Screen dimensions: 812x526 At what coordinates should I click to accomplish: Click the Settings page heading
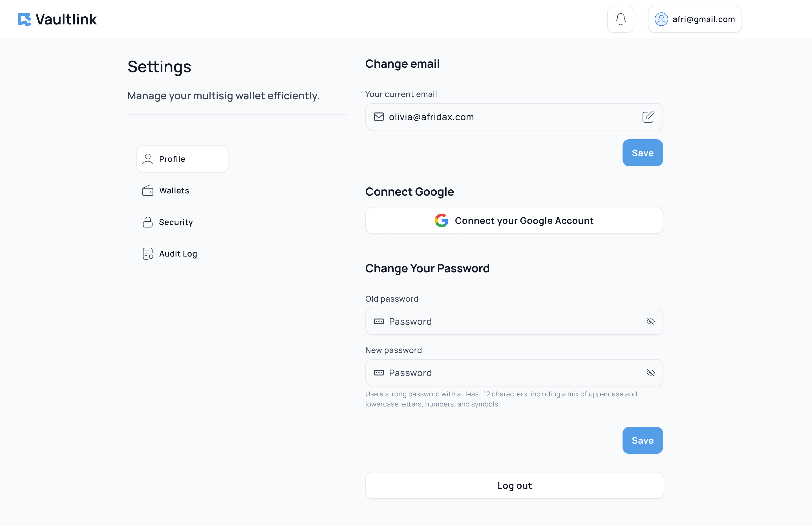click(159, 67)
